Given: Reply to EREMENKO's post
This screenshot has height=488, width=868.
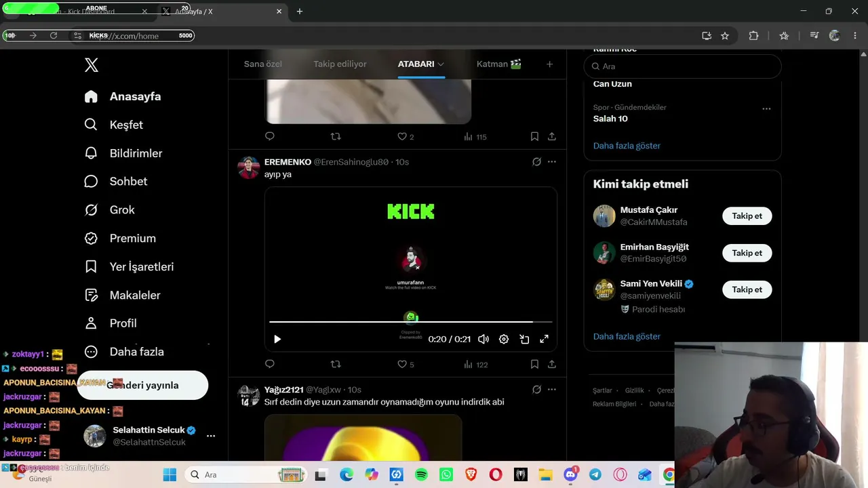Looking at the screenshot, I should [270, 364].
